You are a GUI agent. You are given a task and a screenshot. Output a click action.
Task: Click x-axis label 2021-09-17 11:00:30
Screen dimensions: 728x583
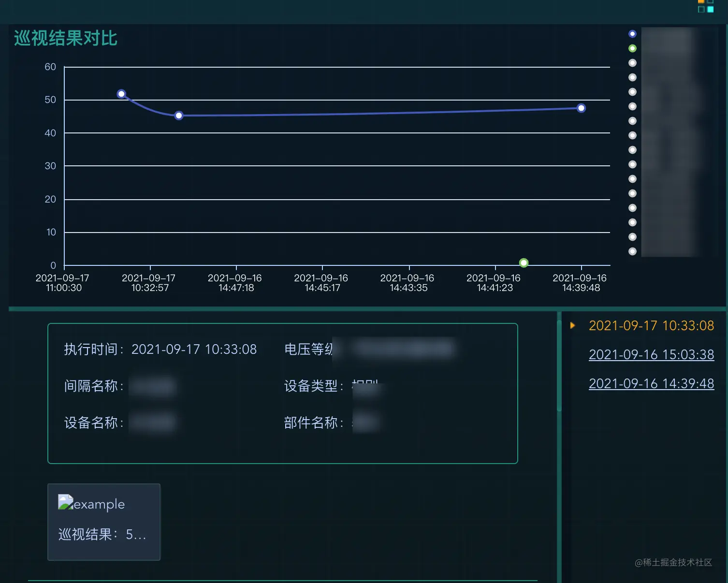pos(63,283)
